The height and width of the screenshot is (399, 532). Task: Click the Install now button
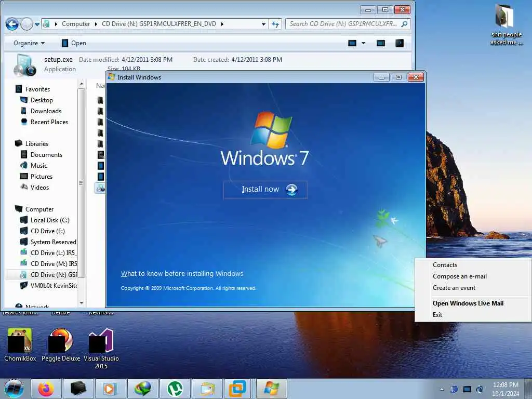click(x=265, y=190)
